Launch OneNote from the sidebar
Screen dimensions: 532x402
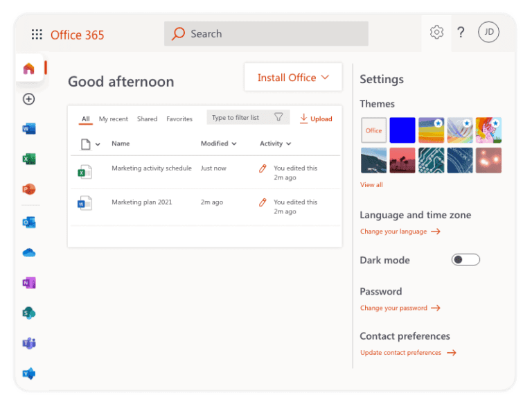click(x=28, y=283)
